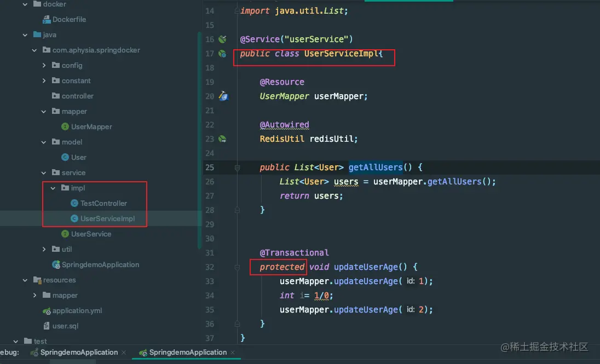Expand the util package chevron

[x=44, y=249]
